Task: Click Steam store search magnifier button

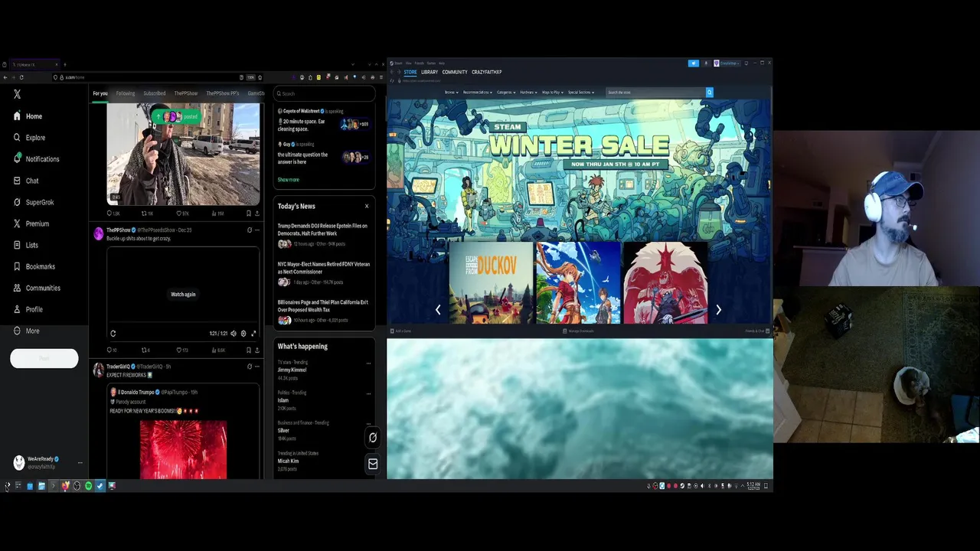Action: [x=709, y=93]
